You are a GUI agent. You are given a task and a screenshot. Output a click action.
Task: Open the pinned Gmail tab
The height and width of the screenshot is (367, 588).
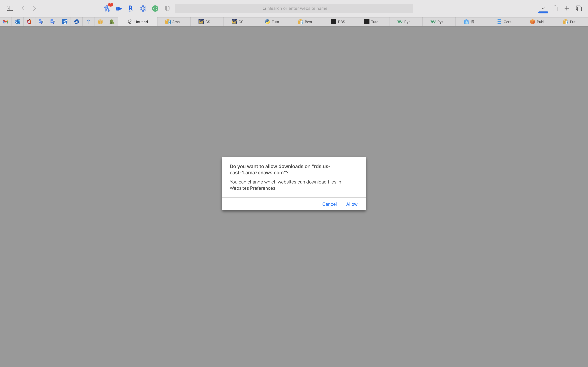tap(6, 22)
